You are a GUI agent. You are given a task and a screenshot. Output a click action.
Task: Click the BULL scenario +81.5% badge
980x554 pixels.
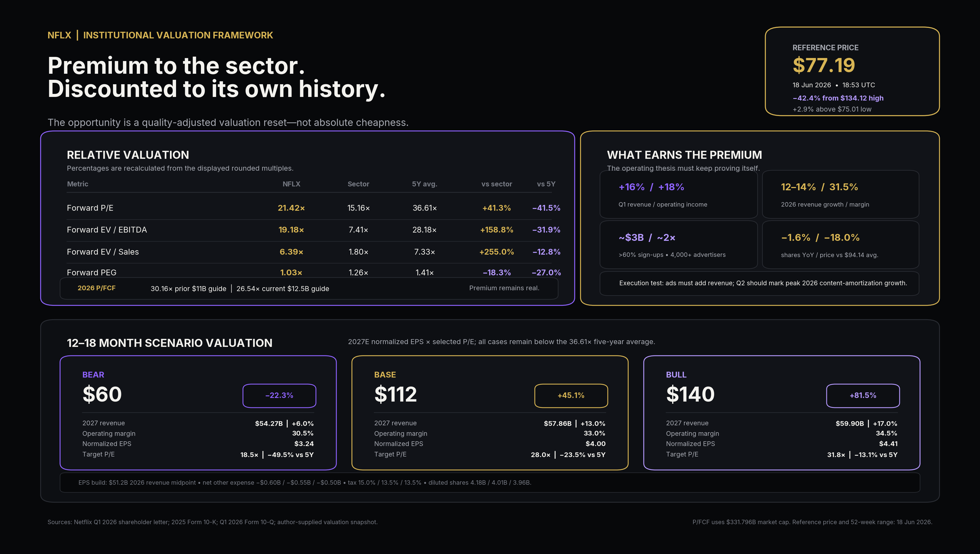pos(863,395)
